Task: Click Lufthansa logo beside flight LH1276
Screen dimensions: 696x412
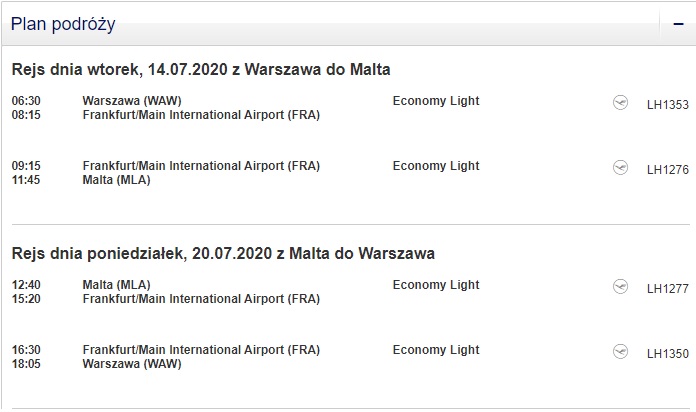Action: (x=620, y=167)
